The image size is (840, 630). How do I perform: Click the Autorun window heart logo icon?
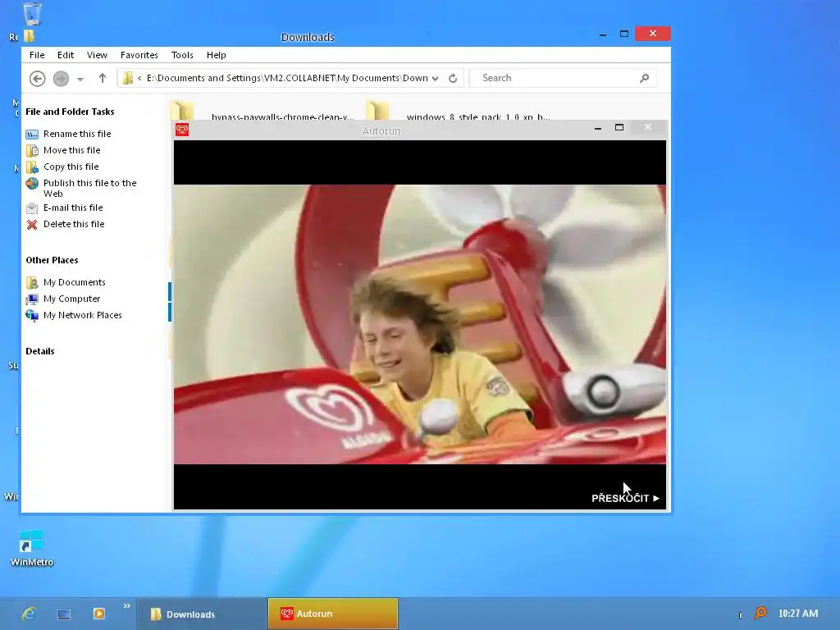(x=182, y=130)
